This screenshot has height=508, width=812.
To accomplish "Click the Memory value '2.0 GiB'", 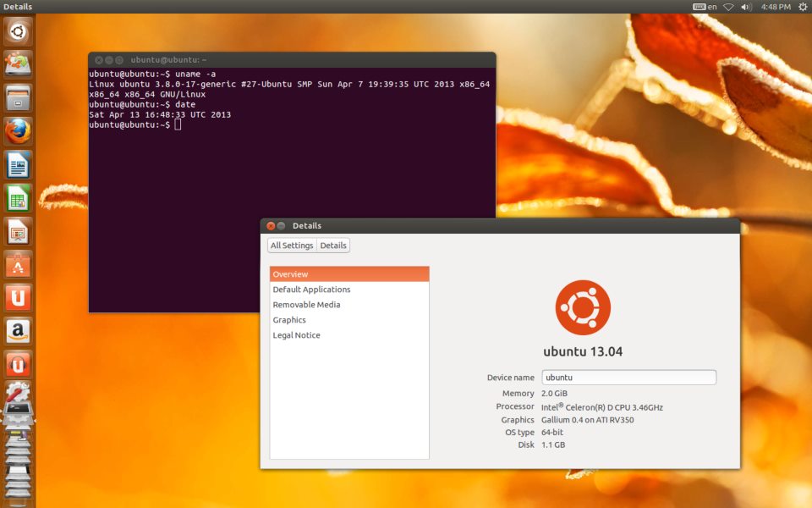I will 554,394.
